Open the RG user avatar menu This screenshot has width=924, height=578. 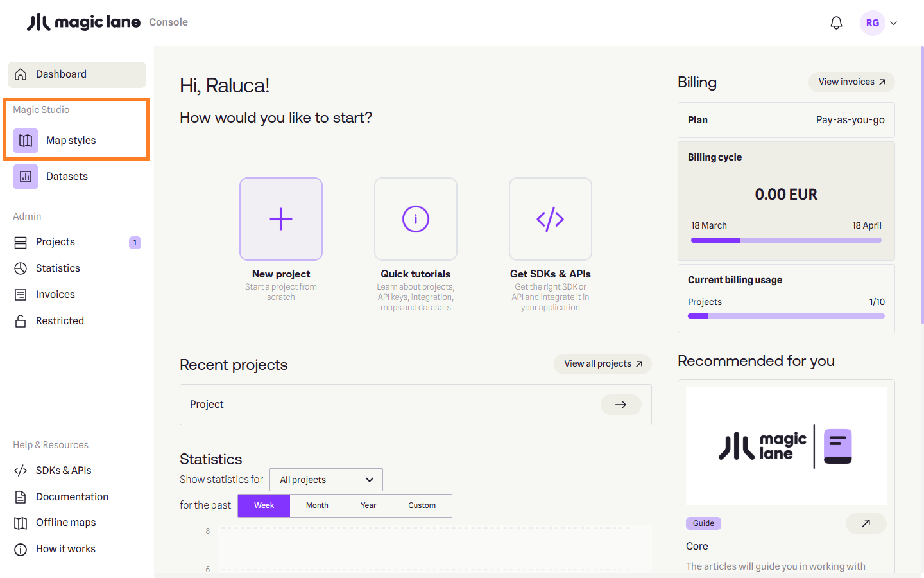coord(872,23)
